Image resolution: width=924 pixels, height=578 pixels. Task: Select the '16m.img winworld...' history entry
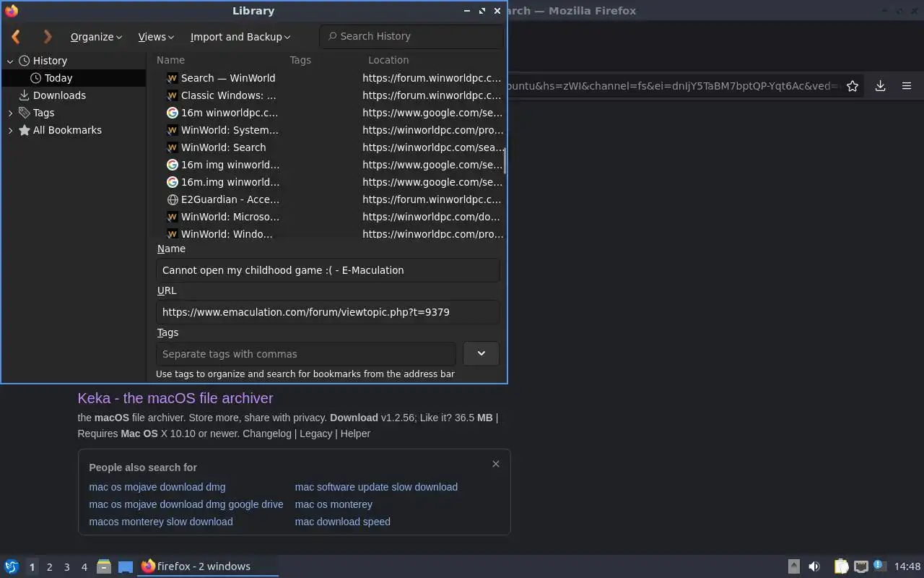pos(325,182)
